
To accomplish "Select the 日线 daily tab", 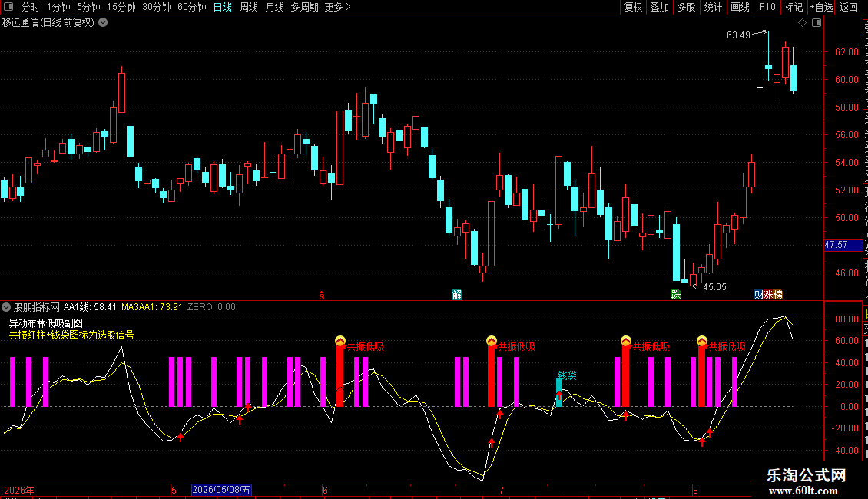I will (223, 7).
